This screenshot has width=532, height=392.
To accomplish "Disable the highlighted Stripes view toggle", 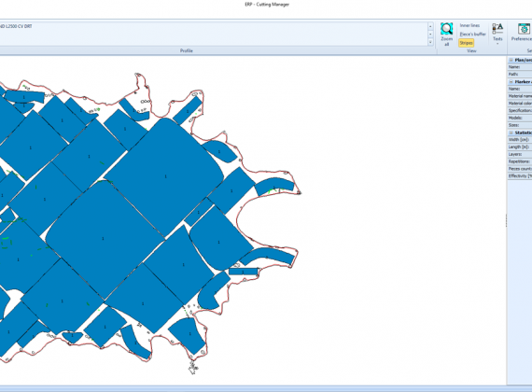I will tap(466, 43).
